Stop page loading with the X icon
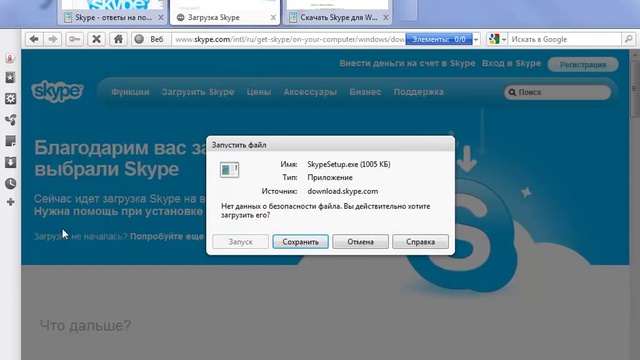The width and height of the screenshot is (640, 360). [x=96, y=39]
